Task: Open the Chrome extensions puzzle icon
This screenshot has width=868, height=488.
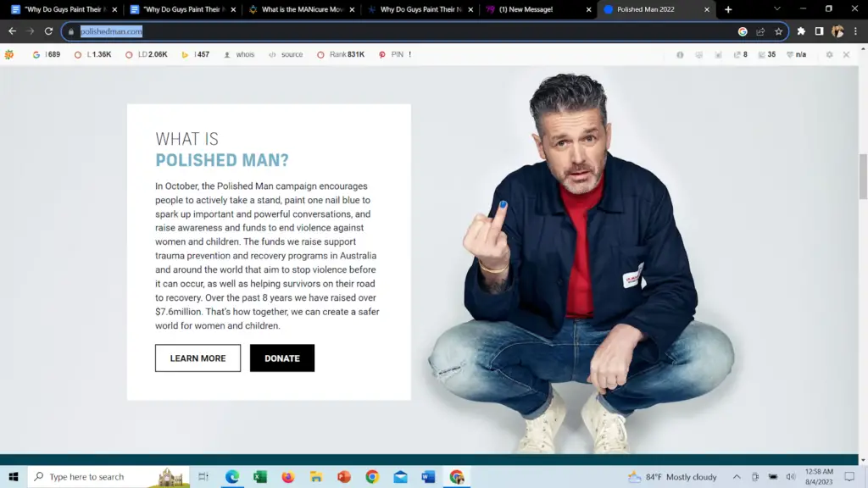Action: (801, 31)
